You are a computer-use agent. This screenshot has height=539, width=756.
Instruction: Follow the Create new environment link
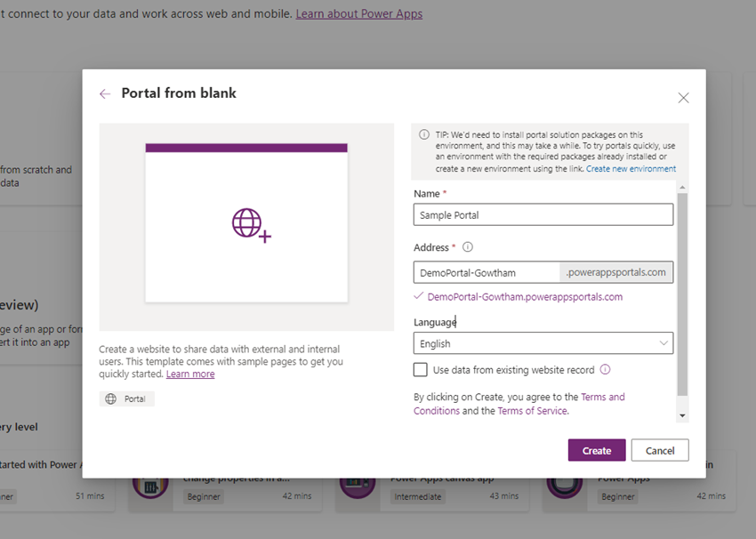[631, 167]
